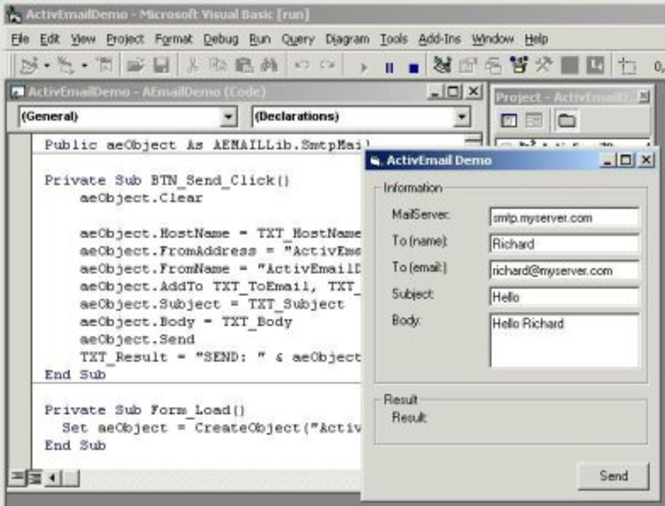Click the Paste clipboard icon
The image size is (665, 506).
(x=244, y=66)
